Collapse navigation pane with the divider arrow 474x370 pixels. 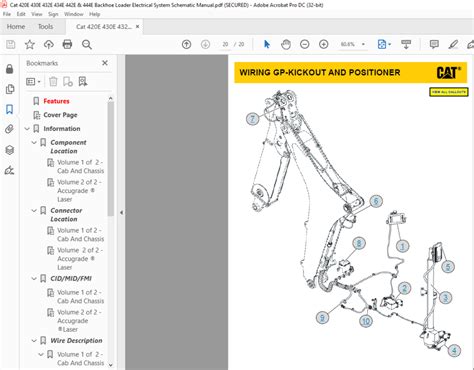pos(121,212)
